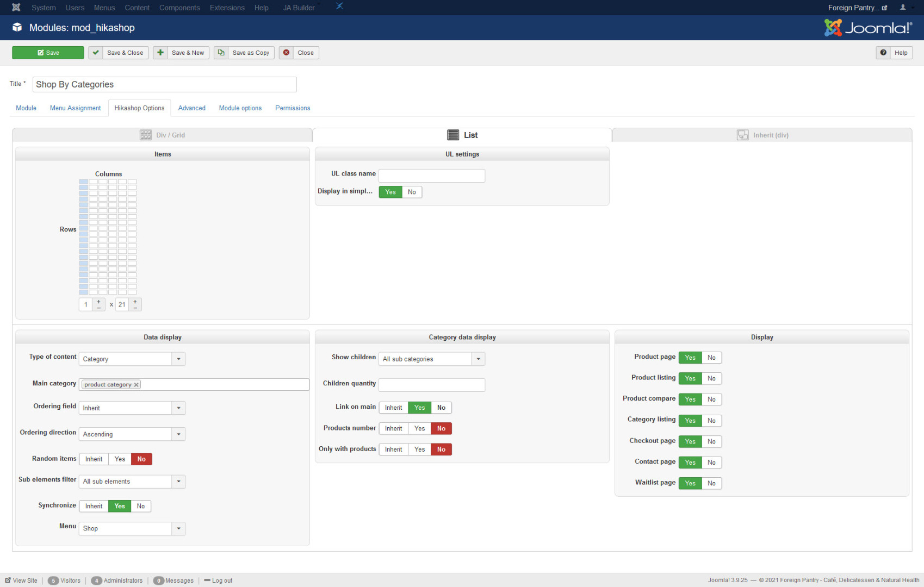Open the Ordering direction dropdown

click(132, 434)
